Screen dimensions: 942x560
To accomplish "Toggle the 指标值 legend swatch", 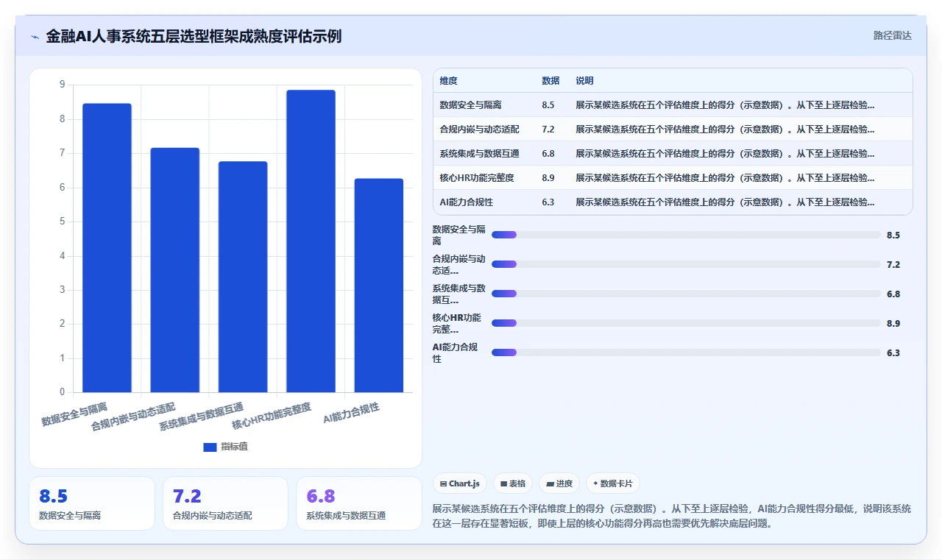I will tap(210, 447).
